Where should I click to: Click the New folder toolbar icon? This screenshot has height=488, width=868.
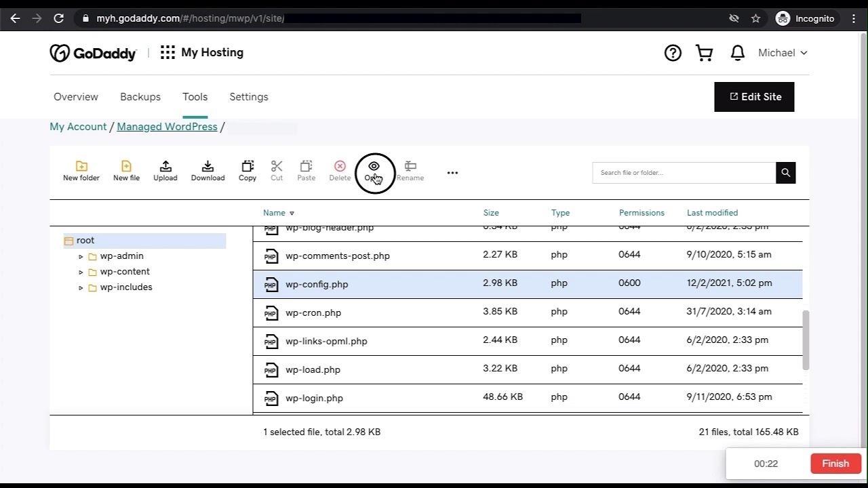pos(81,166)
